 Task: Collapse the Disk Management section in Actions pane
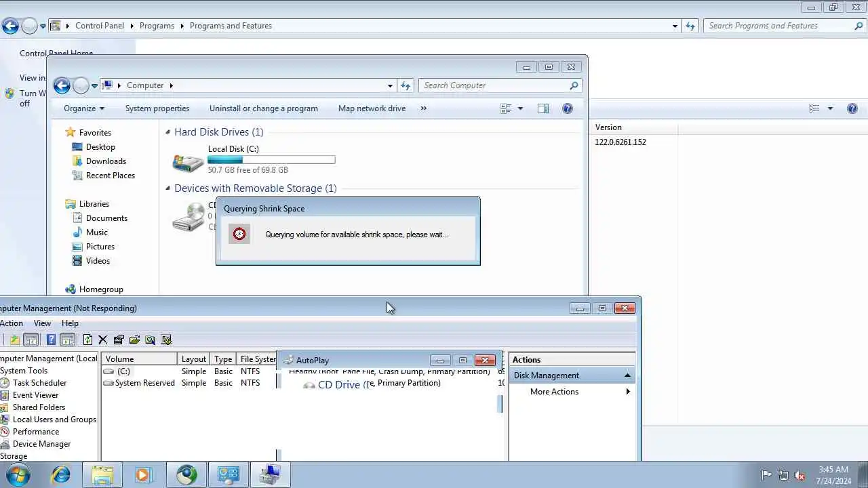tap(627, 375)
